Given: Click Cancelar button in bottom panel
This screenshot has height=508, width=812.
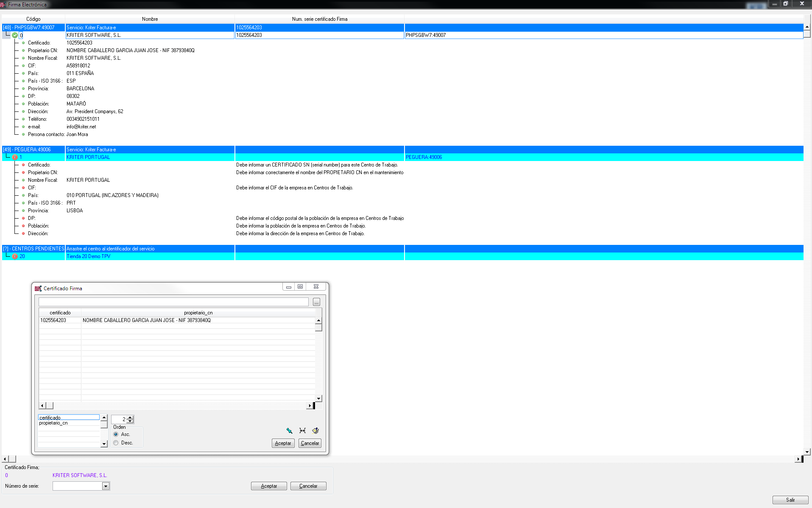Looking at the screenshot, I should 308,486.
